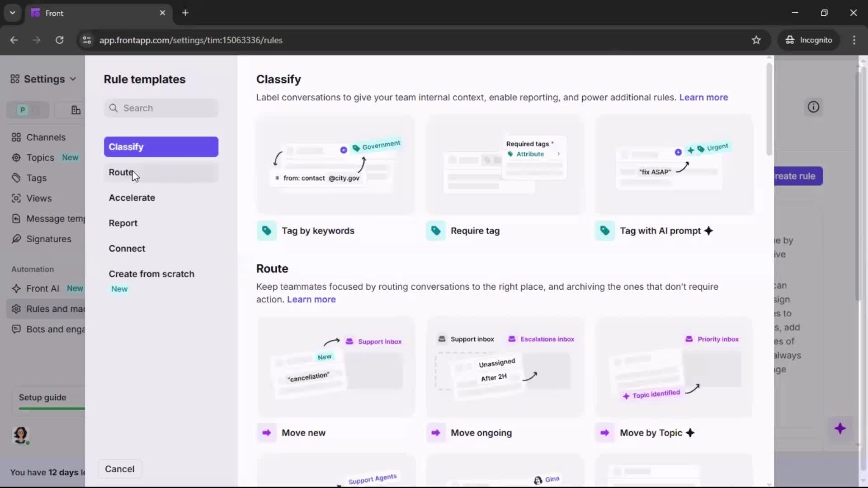Open Chrome's three-dot menu
The height and width of the screenshot is (488, 868).
[854, 40]
